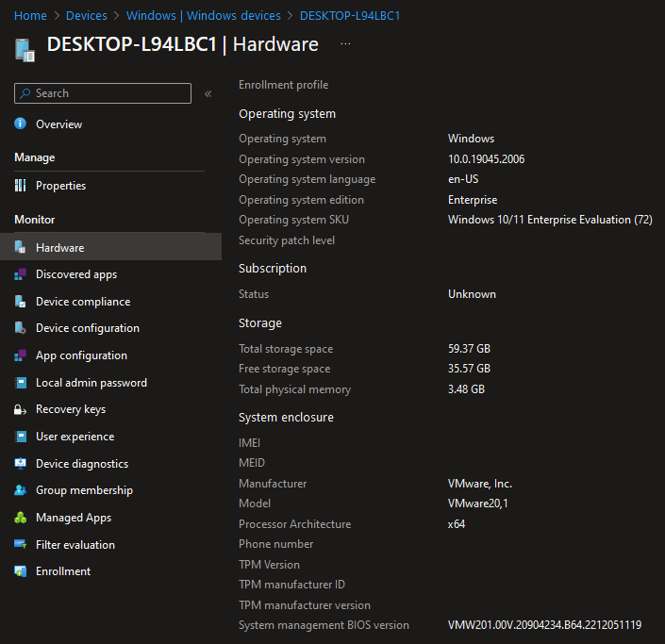Click the Group membership people icon

pyautogui.click(x=21, y=490)
